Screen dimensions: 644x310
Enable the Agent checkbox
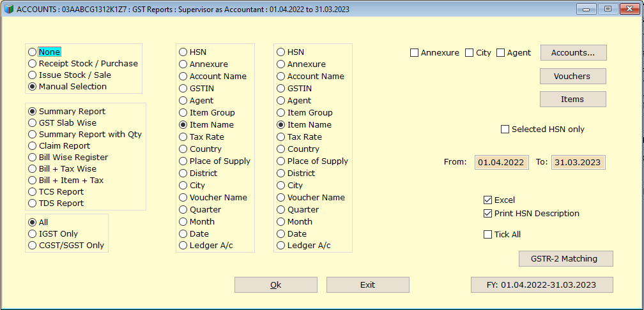coord(514,52)
